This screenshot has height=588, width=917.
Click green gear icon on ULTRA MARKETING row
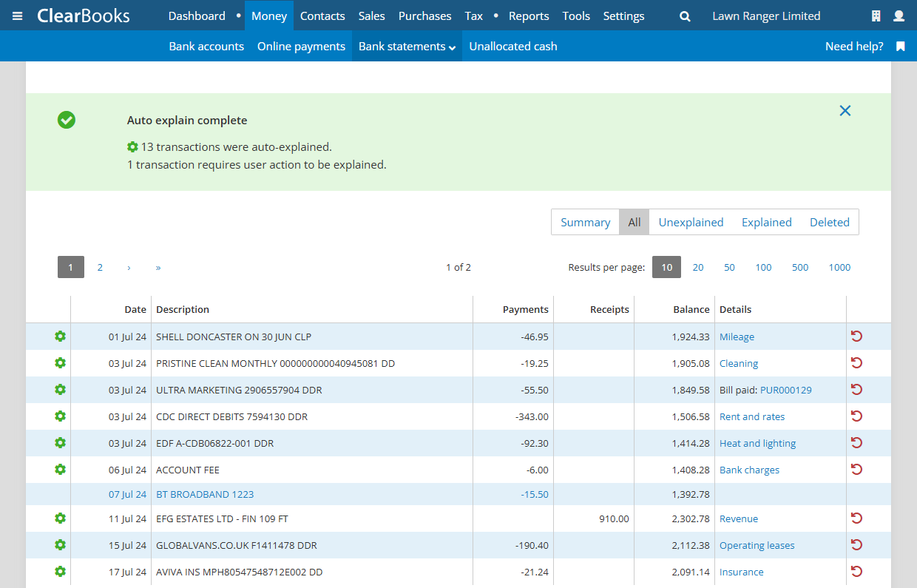60,390
